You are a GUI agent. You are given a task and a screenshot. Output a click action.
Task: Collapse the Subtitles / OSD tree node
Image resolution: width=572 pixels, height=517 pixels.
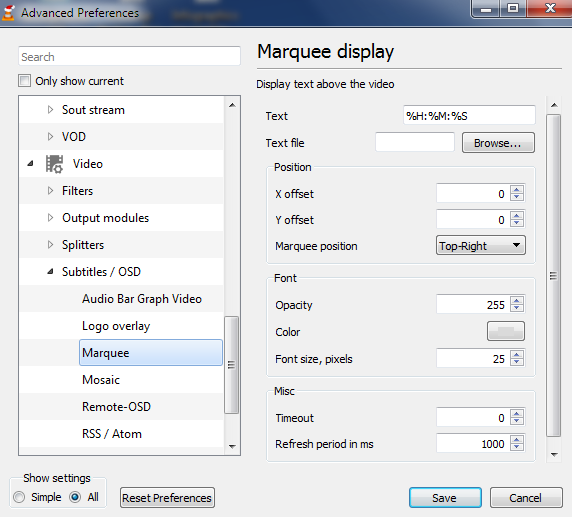[x=50, y=272]
